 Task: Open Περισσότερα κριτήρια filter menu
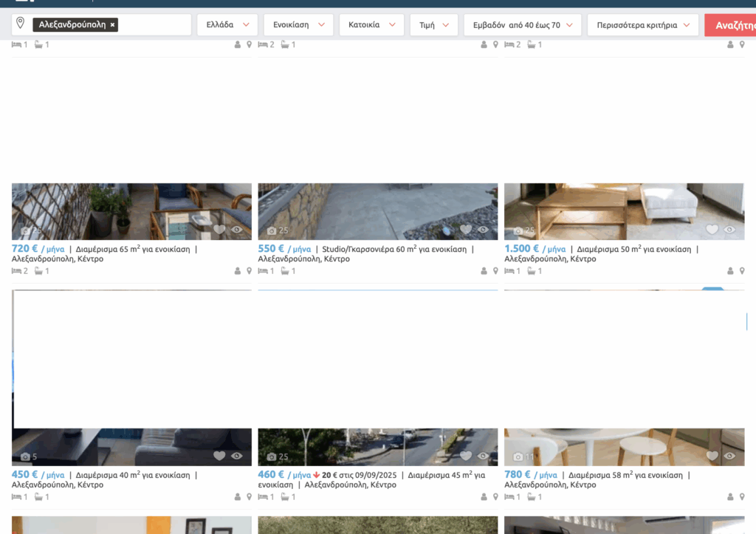pyautogui.click(x=642, y=25)
